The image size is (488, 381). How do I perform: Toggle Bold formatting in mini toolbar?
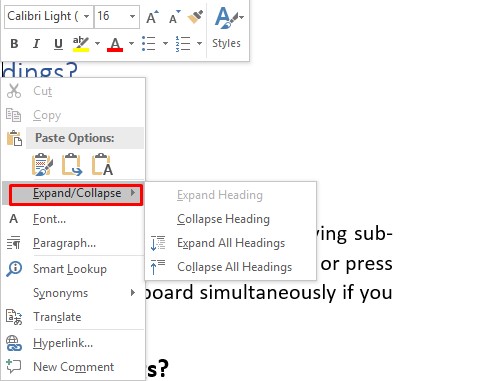pos(14,44)
